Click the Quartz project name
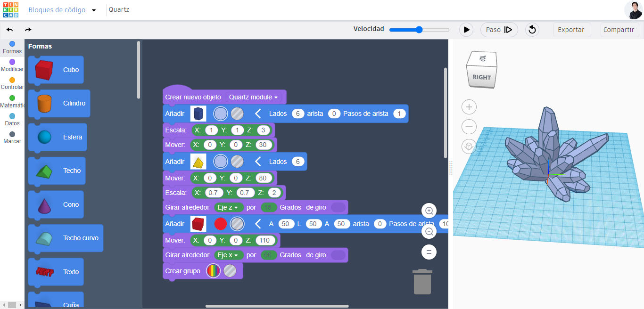644x309 pixels. coord(119,10)
